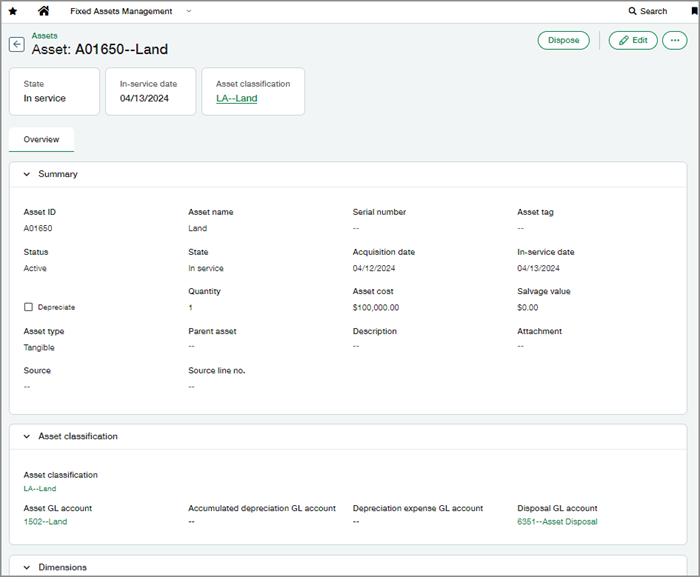Screen dimensions: 700x577
Task: Click the asset ID value A01650
Action: [x=38, y=228]
